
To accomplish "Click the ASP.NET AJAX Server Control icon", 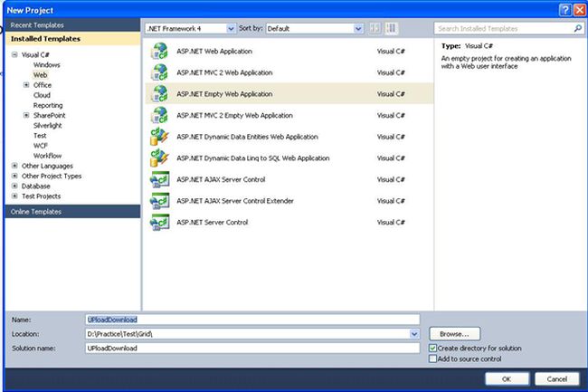I will [159, 179].
